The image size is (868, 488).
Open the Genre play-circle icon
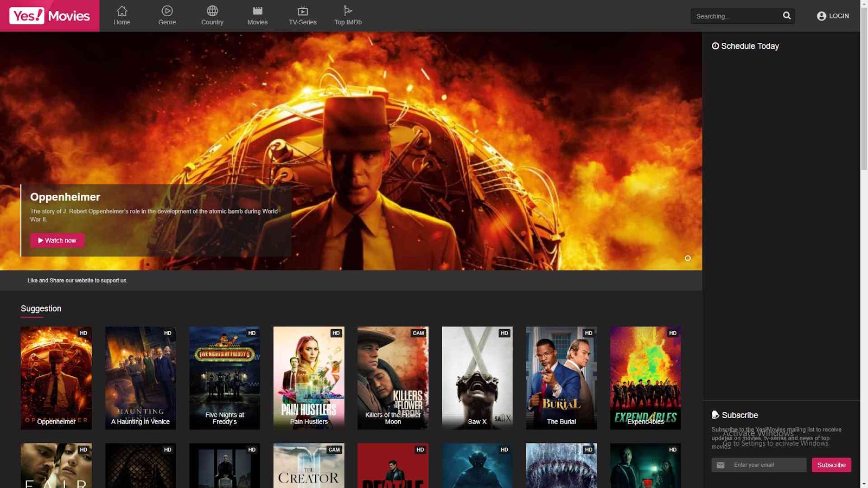167,11
